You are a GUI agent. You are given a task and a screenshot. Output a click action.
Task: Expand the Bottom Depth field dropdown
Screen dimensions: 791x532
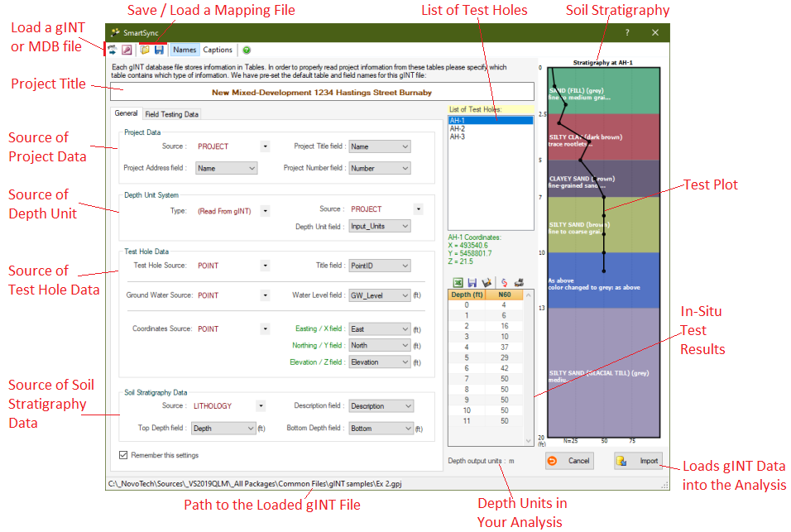point(408,428)
